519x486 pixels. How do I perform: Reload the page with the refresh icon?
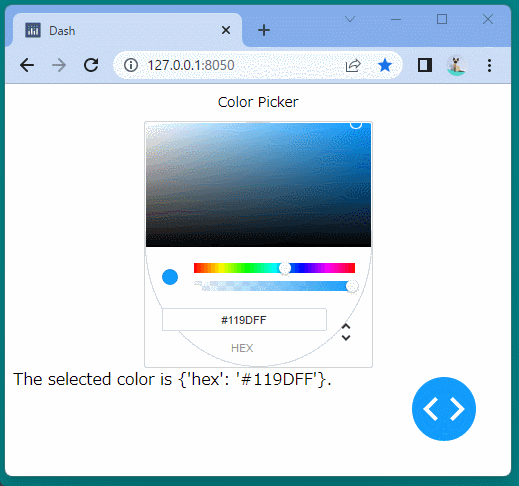coord(91,65)
